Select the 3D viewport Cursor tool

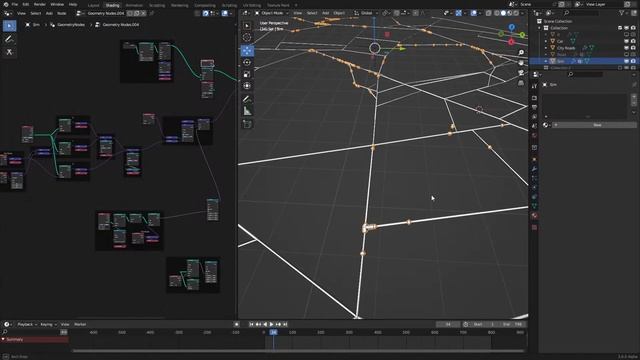tap(247, 38)
